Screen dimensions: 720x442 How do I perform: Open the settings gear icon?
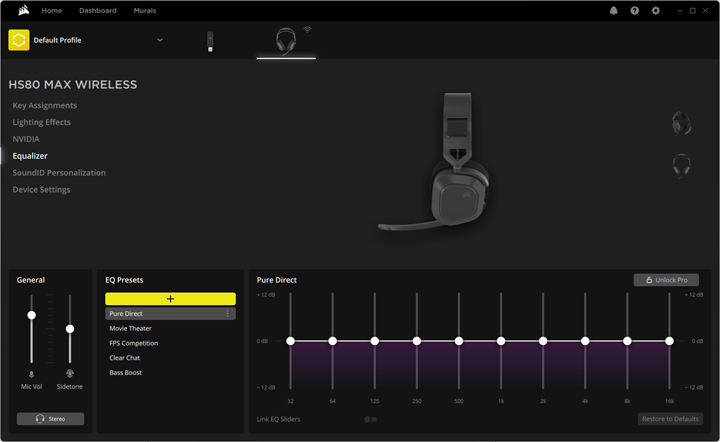(x=656, y=10)
